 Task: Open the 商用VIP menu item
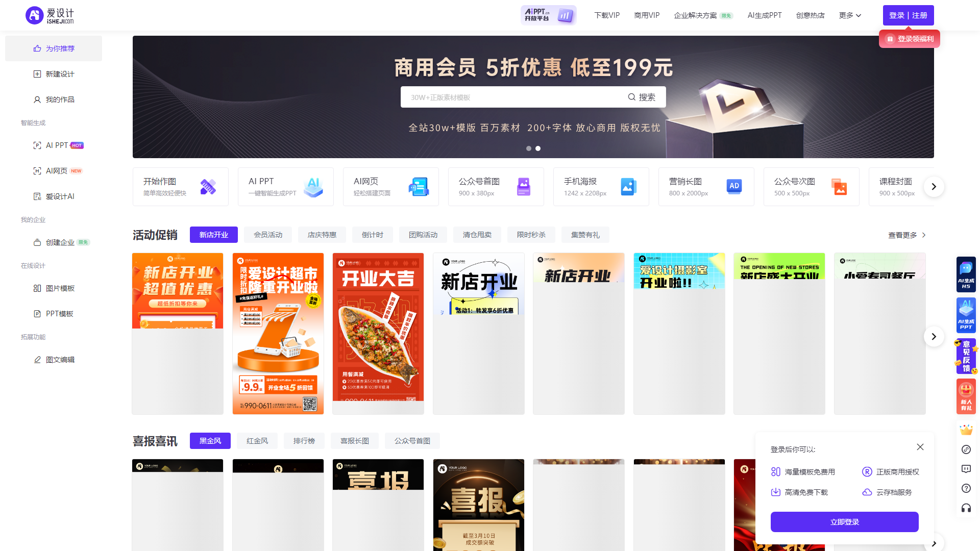pos(646,15)
